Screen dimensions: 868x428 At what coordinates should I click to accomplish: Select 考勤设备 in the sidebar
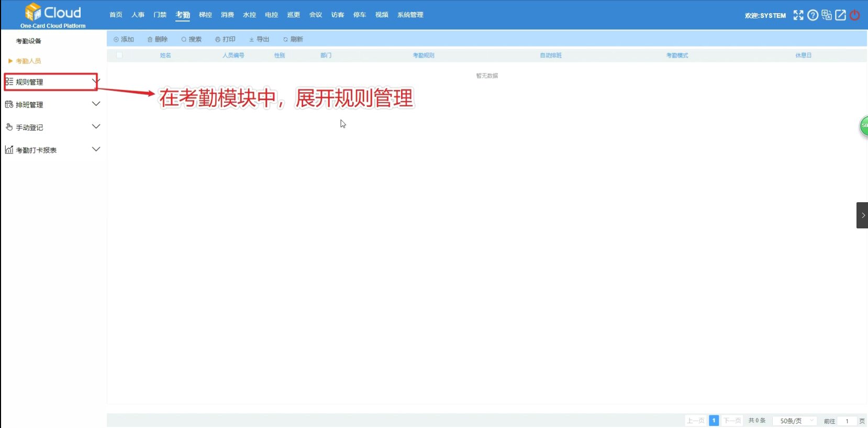tap(28, 41)
